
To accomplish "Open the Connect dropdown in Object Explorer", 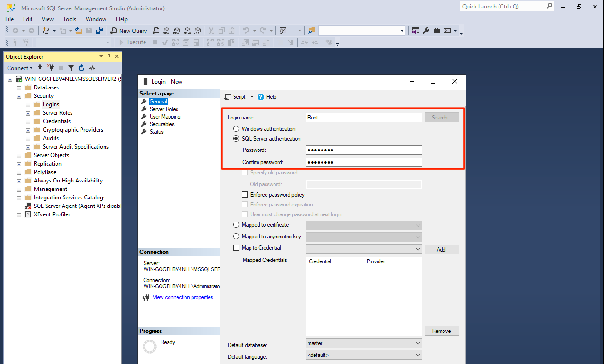I will pos(20,68).
